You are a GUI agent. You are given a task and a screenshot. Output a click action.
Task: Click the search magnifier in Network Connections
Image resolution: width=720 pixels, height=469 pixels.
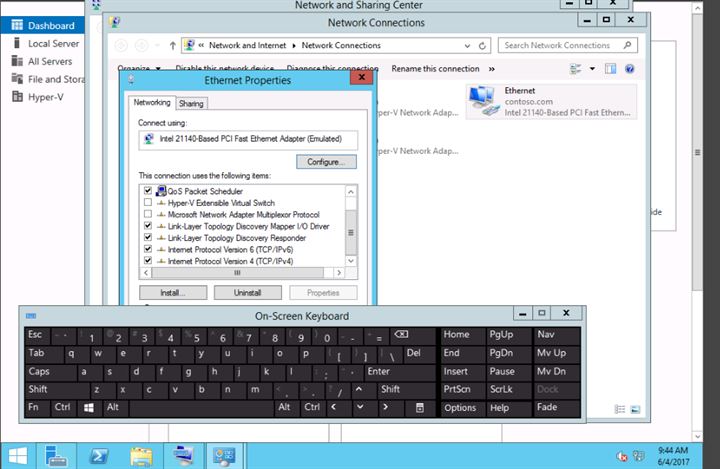pos(627,45)
